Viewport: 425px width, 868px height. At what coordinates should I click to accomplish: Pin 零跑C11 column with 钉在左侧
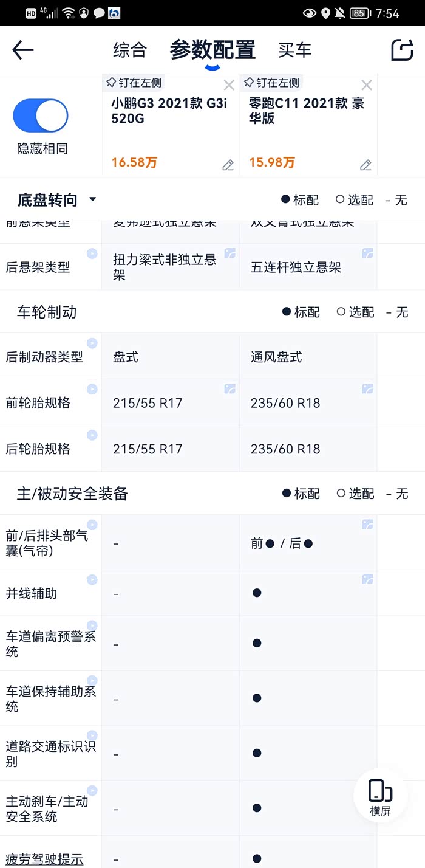pyautogui.click(x=271, y=83)
